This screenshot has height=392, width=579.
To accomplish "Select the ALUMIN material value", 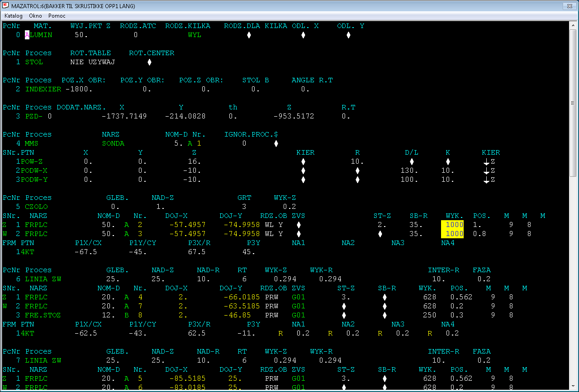I will point(38,35).
